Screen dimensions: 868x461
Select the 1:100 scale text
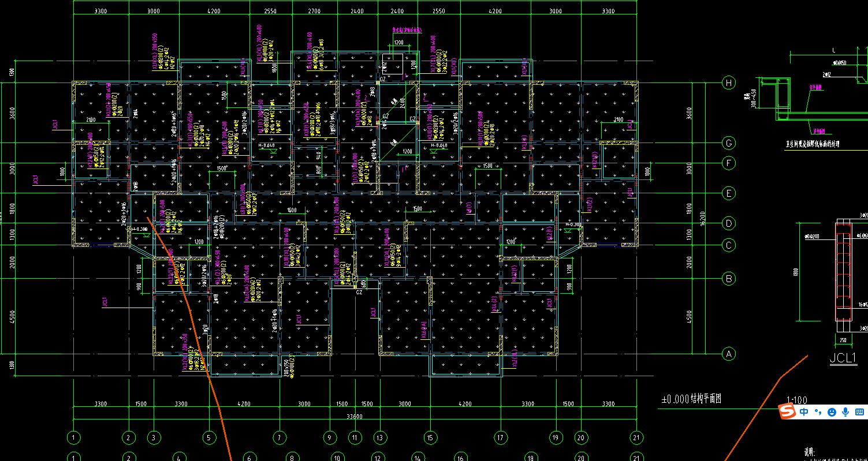tap(797, 400)
